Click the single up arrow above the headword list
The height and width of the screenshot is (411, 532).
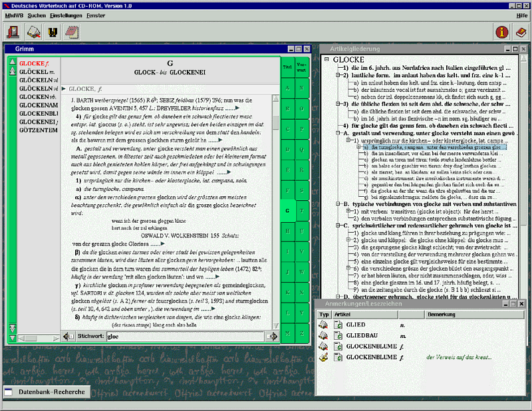[13, 61]
